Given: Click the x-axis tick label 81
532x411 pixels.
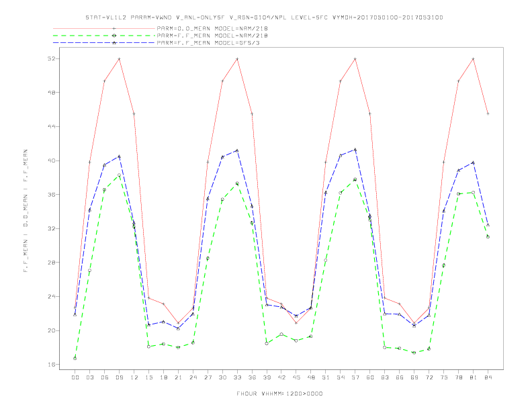Looking at the screenshot, I should pos(474,377).
